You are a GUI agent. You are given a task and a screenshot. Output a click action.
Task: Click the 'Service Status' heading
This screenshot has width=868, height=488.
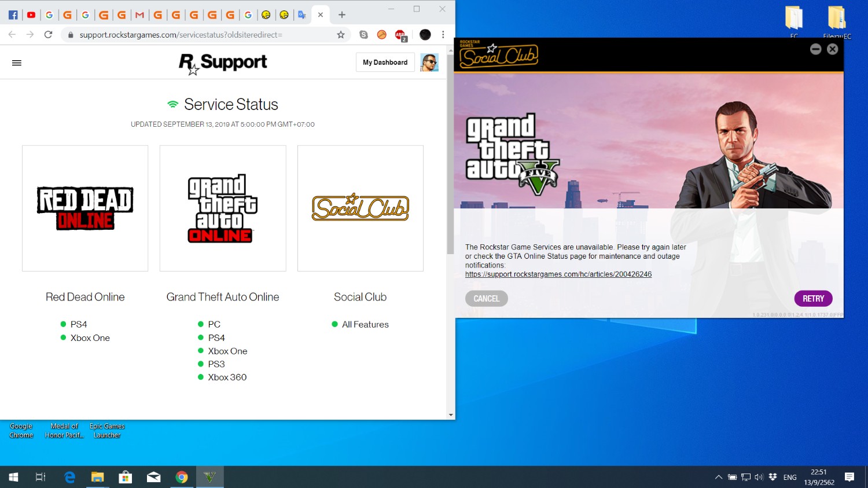point(231,104)
